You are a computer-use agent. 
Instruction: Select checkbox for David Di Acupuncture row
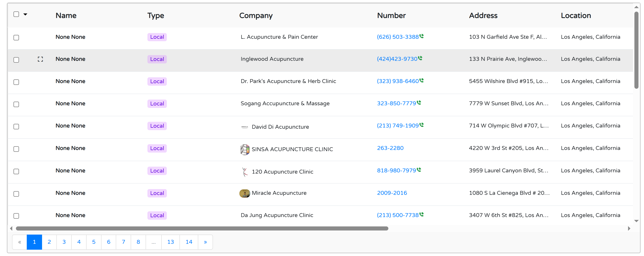pyautogui.click(x=16, y=127)
